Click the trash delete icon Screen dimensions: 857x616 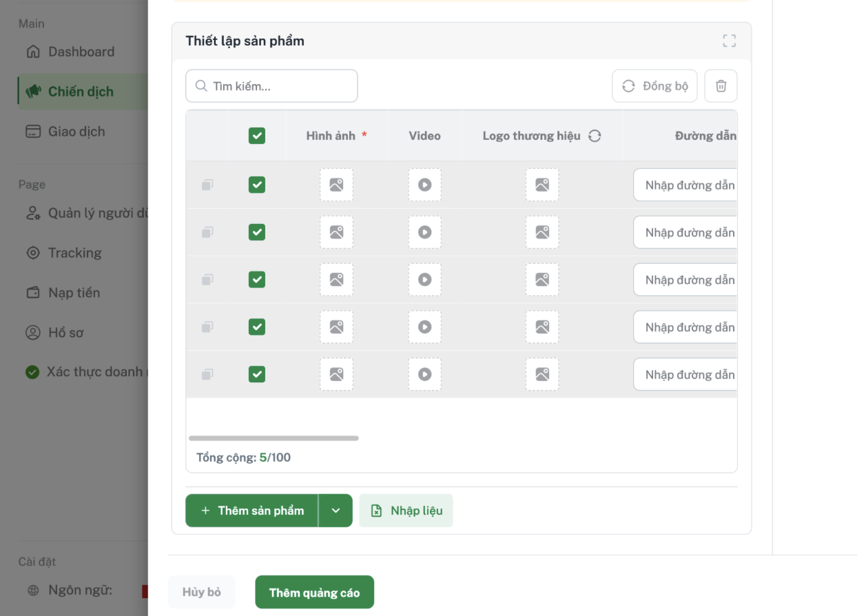pos(721,86)
